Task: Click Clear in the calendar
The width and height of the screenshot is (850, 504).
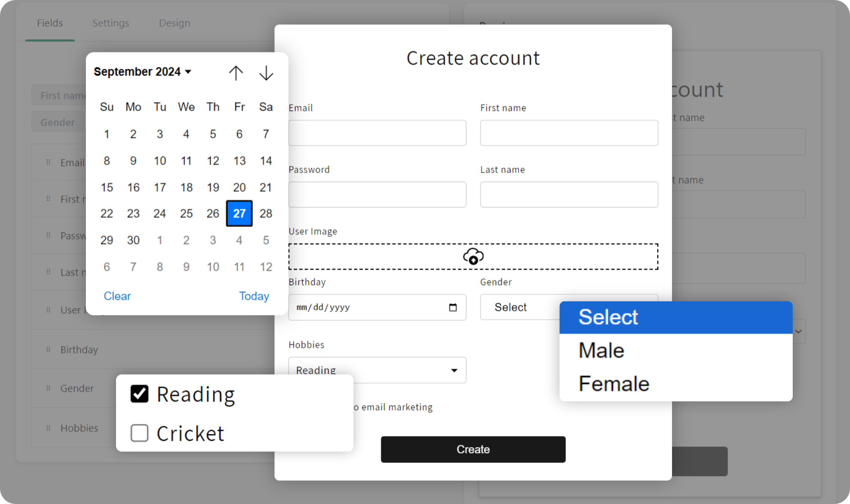Action: pos(117,296)
